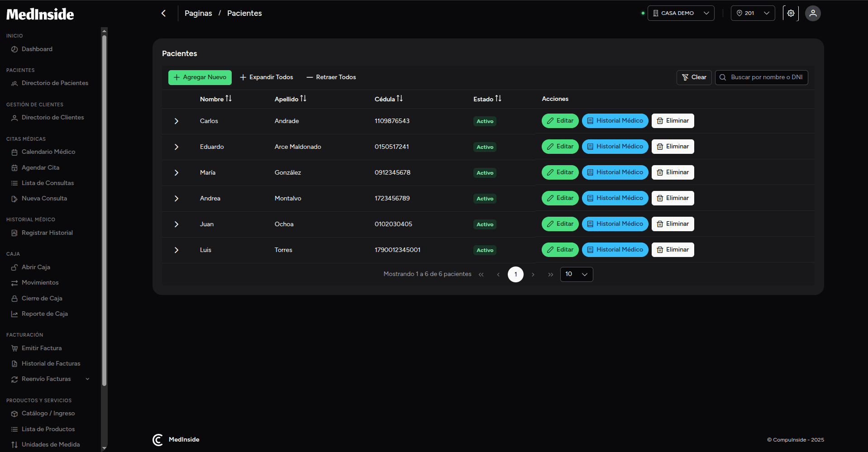Click Retraer Todos
This screenshot has width=868, height=452.
pyautogui.click(x=331, y=77)
